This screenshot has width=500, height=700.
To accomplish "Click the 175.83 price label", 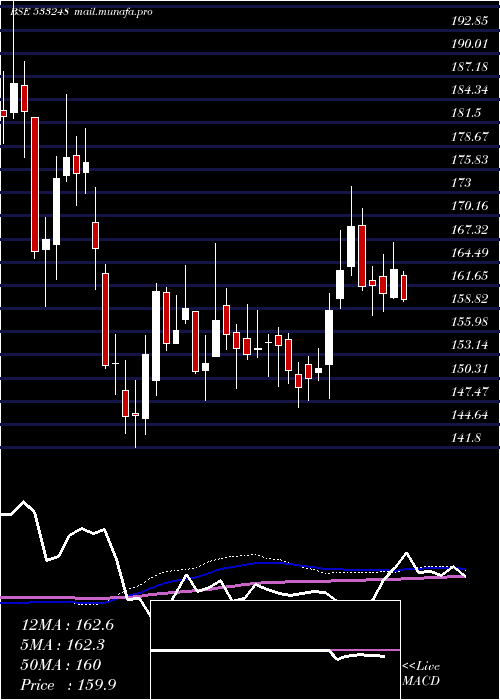I will tap(469, 159).
